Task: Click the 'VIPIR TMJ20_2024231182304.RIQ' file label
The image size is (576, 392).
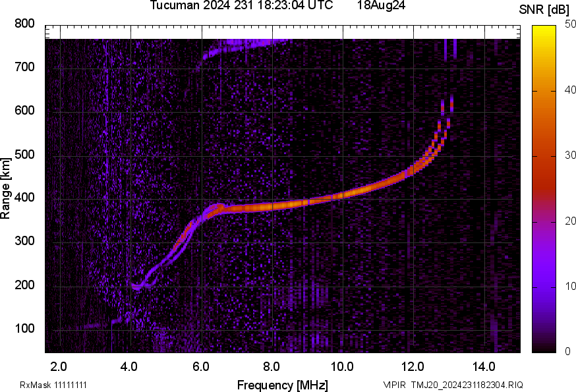Action: tap(453, 385)
